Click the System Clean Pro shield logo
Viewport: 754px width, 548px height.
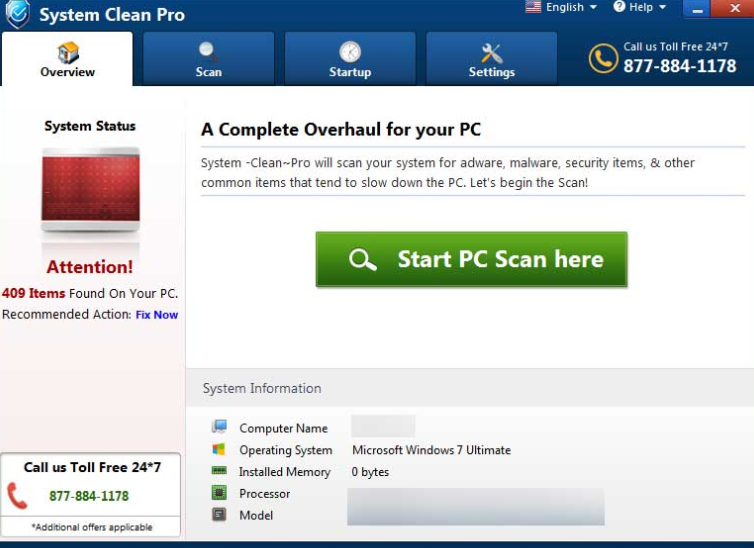(x=18, y=13)
